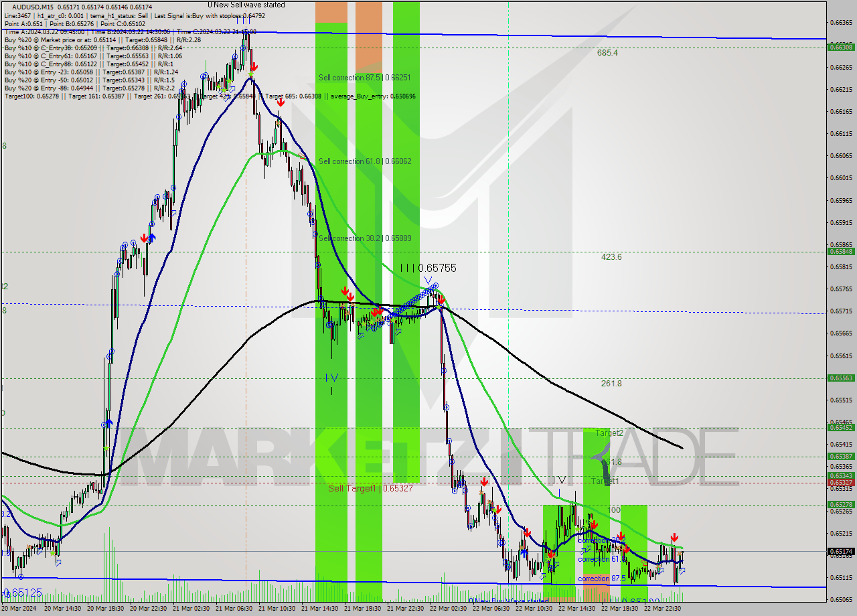This screenshot has height=616, width=857.
Task: Click the '20 Mar 2024' time axis label
Action: click(20, 609)
